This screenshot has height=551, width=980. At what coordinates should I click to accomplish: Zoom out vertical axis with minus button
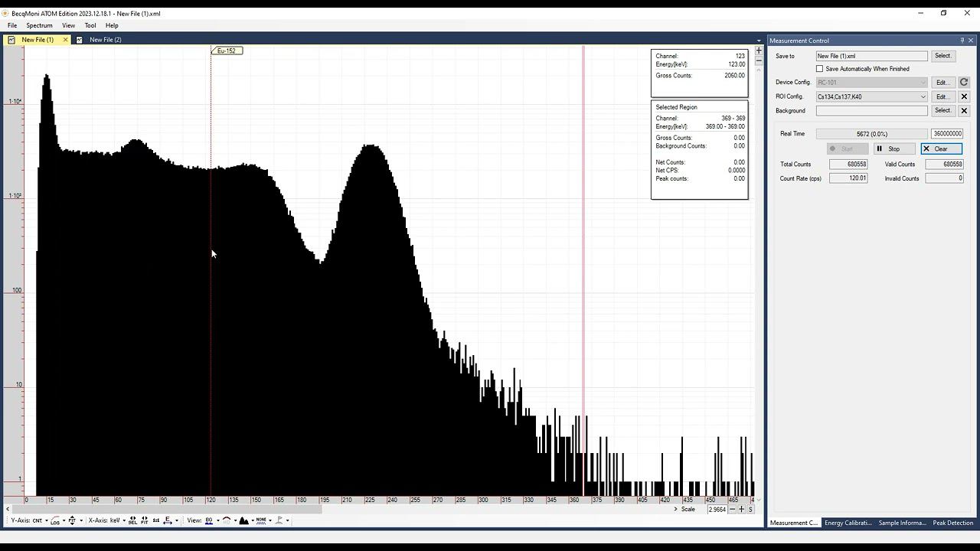pos(759,60)
